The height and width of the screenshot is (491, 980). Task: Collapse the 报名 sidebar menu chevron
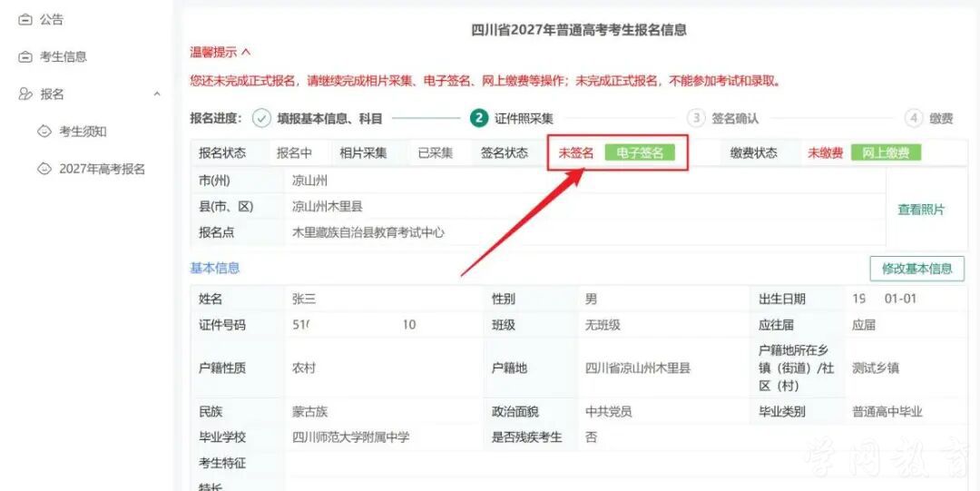pos(157,94)
